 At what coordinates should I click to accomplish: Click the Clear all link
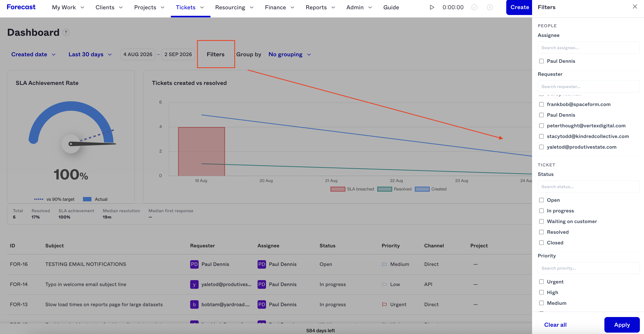[x=555, y=325]
